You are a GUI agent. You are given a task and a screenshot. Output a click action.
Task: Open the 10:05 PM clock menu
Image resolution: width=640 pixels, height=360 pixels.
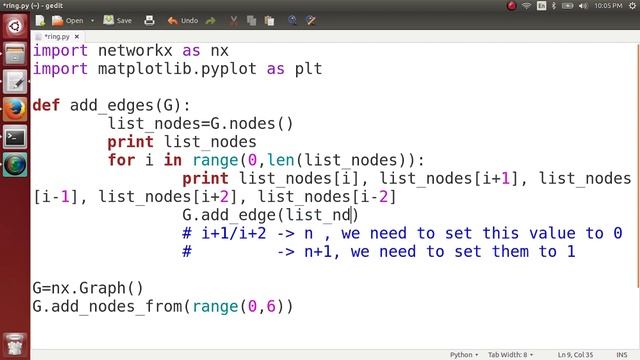608,6
